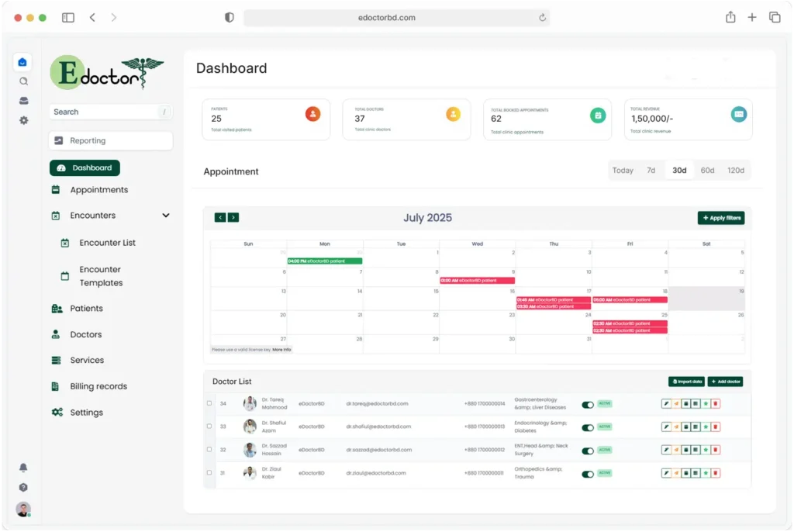Open Apply filters on the appointment calendar
Image resolution: width=794 pixels, height=532 pixels.
pos(721,218)
